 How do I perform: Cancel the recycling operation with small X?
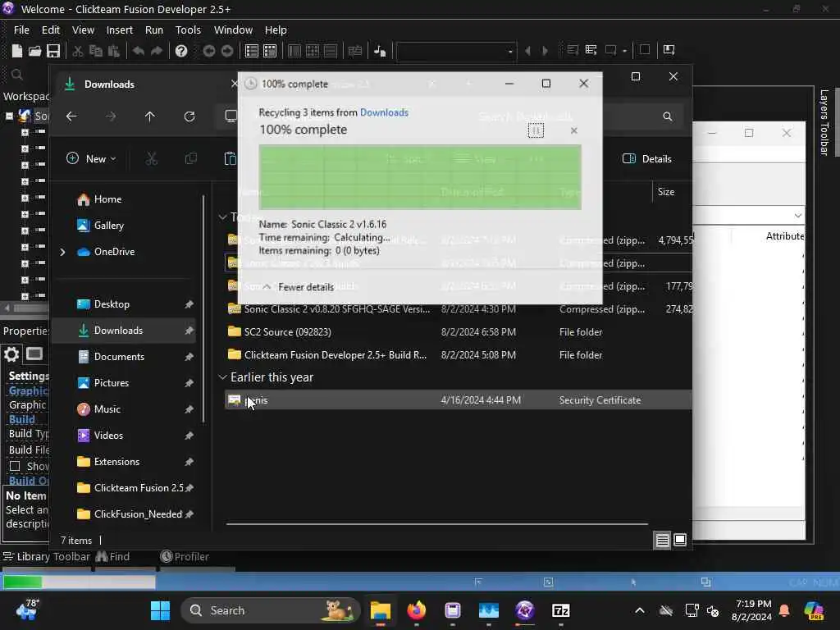point(573,130)
